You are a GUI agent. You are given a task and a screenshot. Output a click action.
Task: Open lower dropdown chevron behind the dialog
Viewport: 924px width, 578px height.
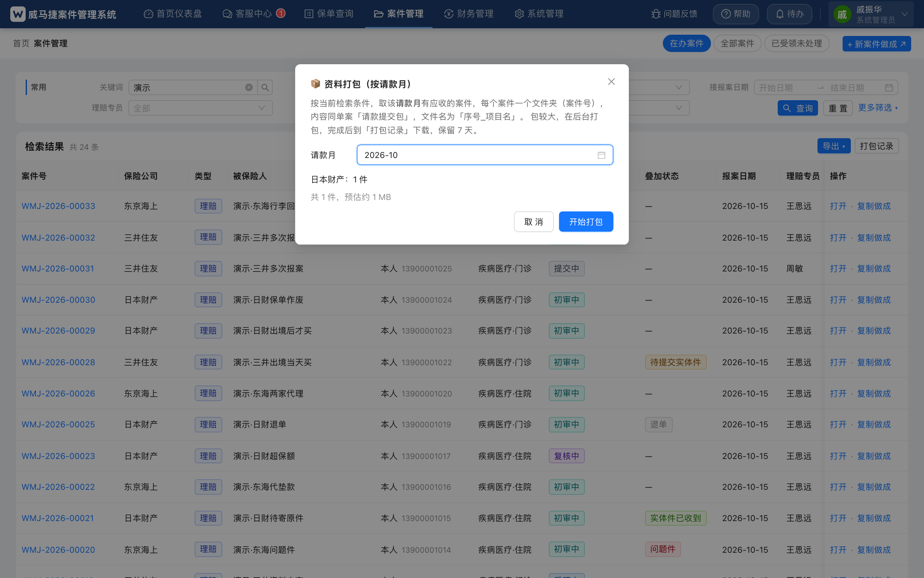click(x=679, y=108)
